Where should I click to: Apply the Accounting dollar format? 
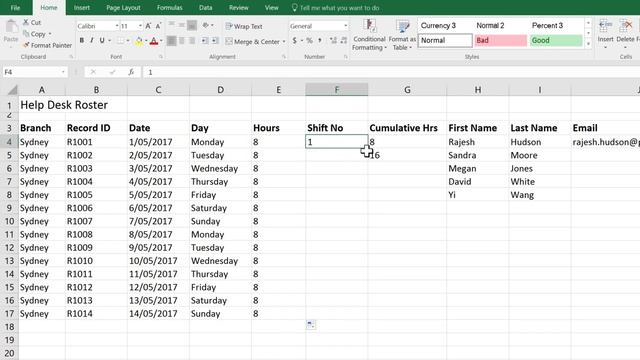point(294,40)
